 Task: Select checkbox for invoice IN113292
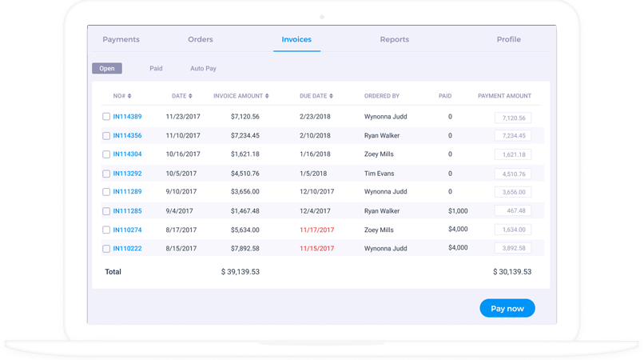pyautogui.click(x=106, y=174)
